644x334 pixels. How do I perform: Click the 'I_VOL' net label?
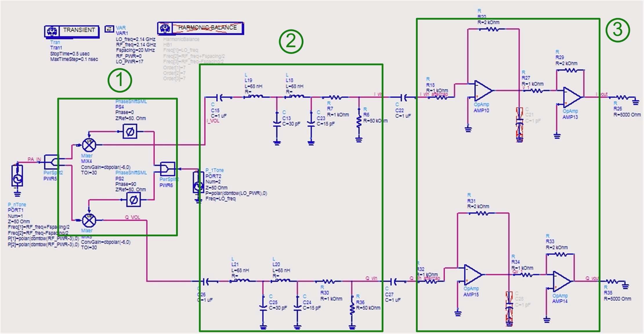(213, 121)
